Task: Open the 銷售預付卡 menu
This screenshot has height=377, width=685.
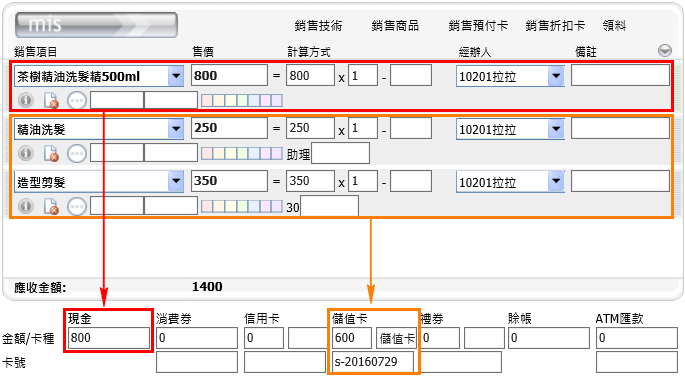Action: [478, 26]
